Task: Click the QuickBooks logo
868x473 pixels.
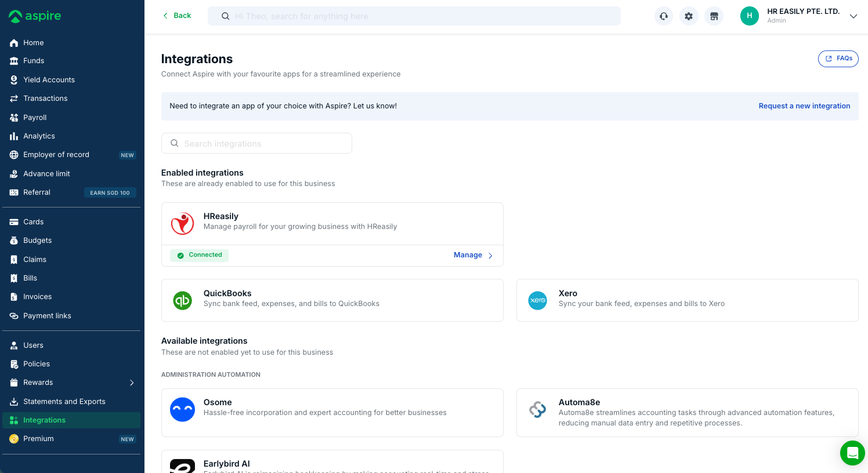Action: click(x=182, y=300)
